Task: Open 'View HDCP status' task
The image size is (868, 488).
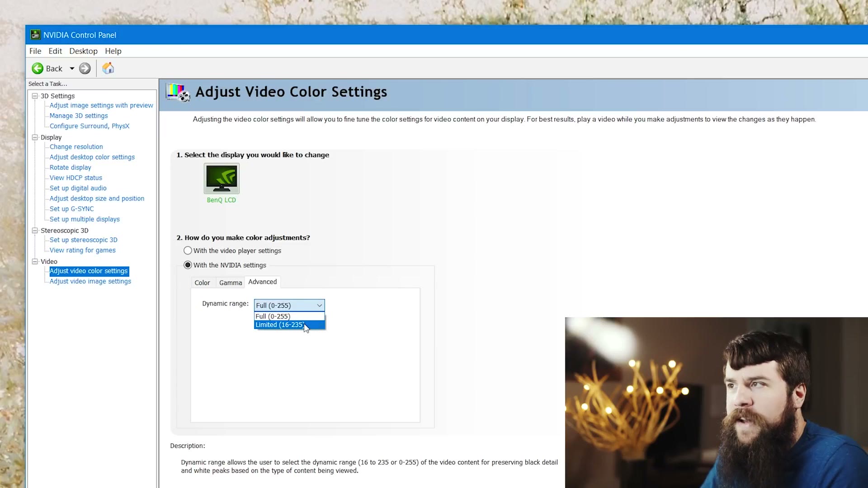Action: pyautogui.click(x=76, y=178)
